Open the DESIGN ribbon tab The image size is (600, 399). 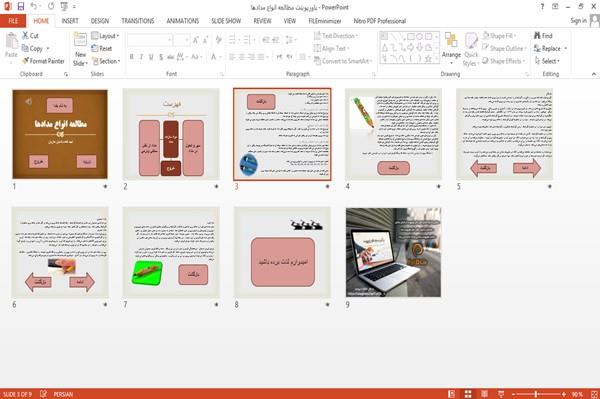100,21
